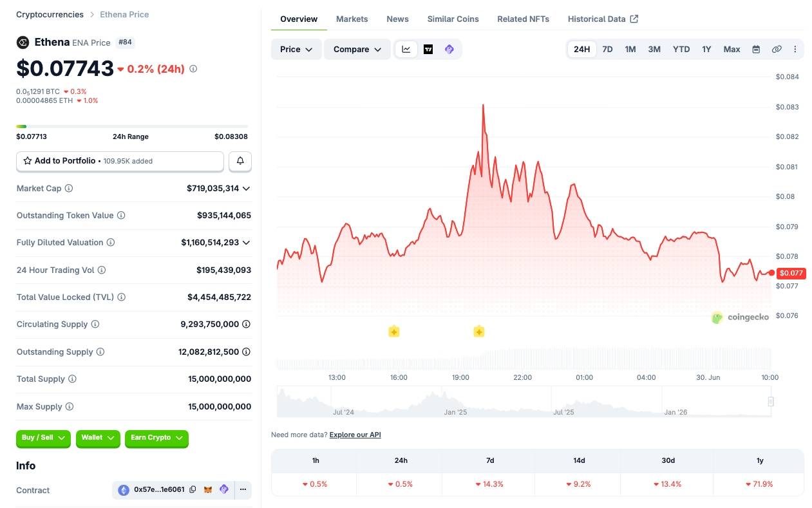This screenshot has width=812, height=508.
Task: Open info icon next to Total Supply
Action: click(72, 379)
